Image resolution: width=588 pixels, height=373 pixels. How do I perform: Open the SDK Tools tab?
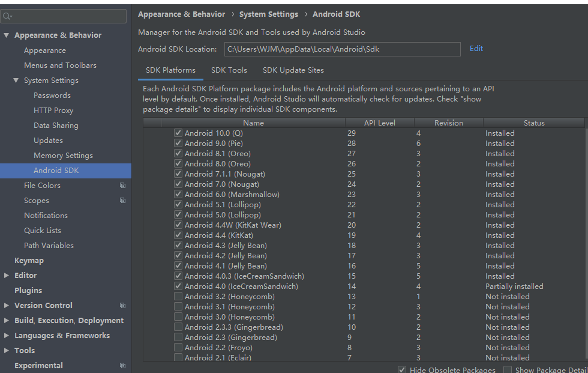229,70
